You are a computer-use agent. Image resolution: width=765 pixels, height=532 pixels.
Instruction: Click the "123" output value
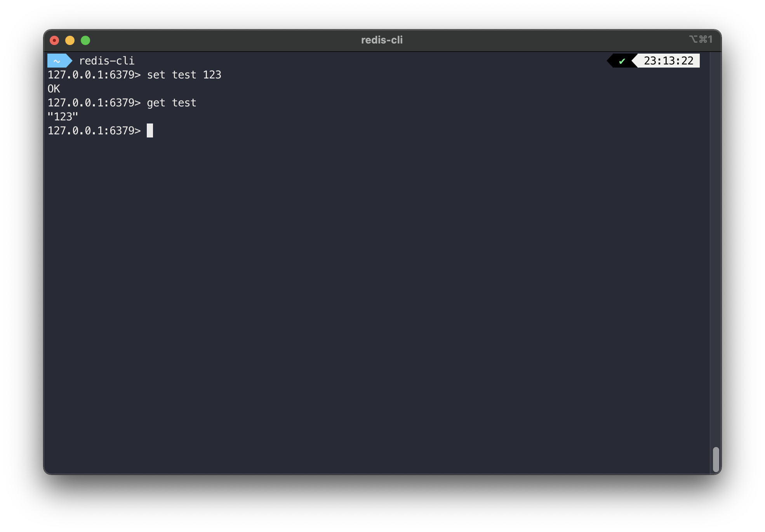coord(63,117)
